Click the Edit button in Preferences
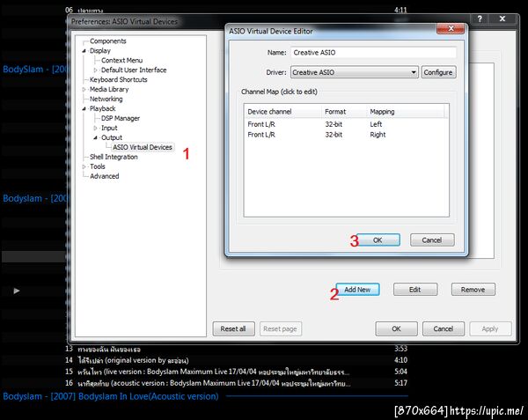 [415, 290]
